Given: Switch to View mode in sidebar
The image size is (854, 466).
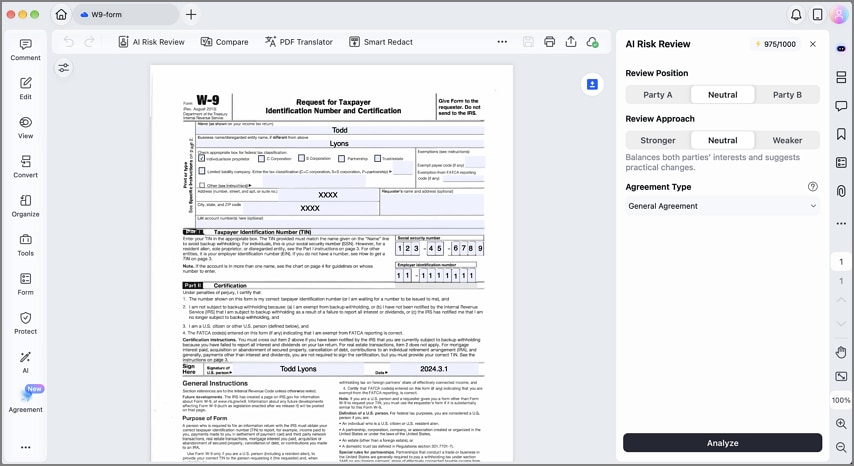Looking at the screenshot, I should [x=25, y=128].
